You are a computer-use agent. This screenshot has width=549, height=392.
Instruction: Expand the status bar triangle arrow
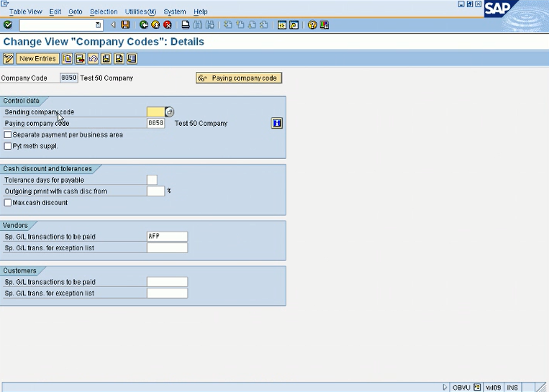click(x=445, y=387)
